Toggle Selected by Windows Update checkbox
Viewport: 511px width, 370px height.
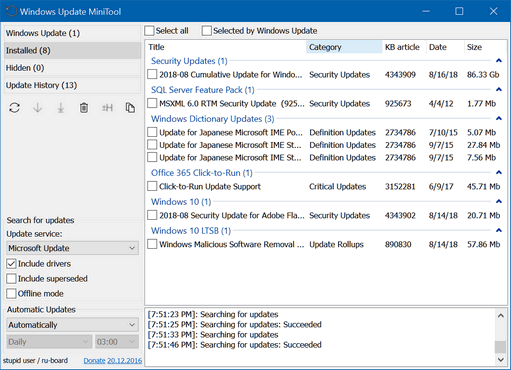207,31
